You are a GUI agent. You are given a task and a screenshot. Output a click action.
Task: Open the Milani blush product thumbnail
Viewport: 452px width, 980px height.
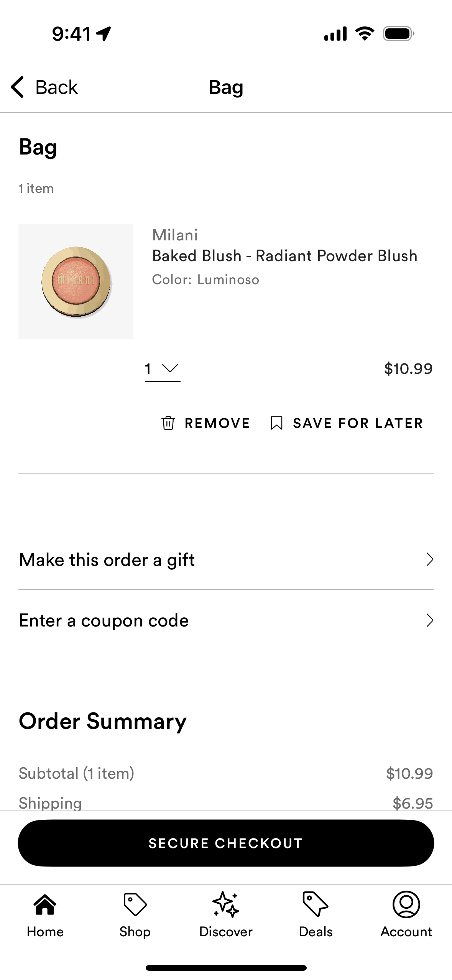point(76,282)
